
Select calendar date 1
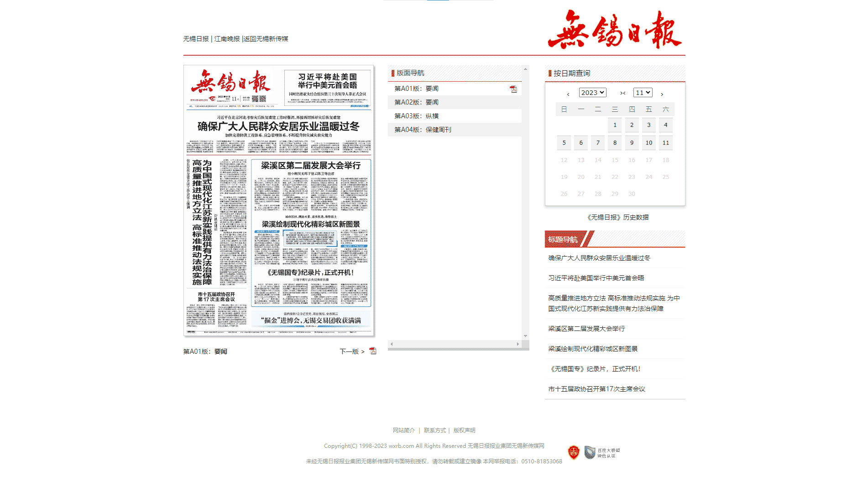(x=615, y=125)
